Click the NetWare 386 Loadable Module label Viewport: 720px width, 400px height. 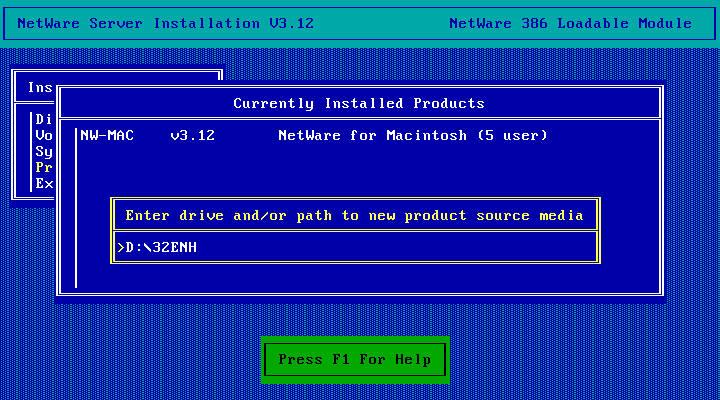point(570,23)
